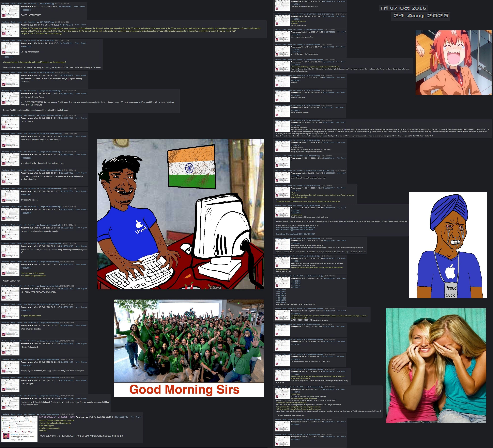Image resolution: width=493 pixels, height=448 pixels.
Task: Click the Indian flag computer cartoon image
Action: click(x=181, y=214)
